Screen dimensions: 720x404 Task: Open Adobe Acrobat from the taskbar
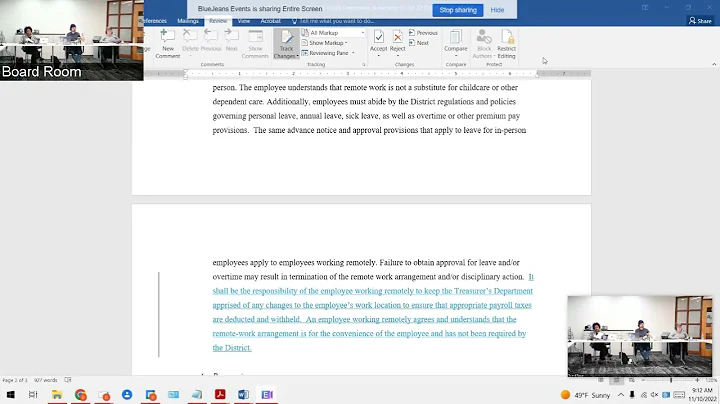[220, 394]
